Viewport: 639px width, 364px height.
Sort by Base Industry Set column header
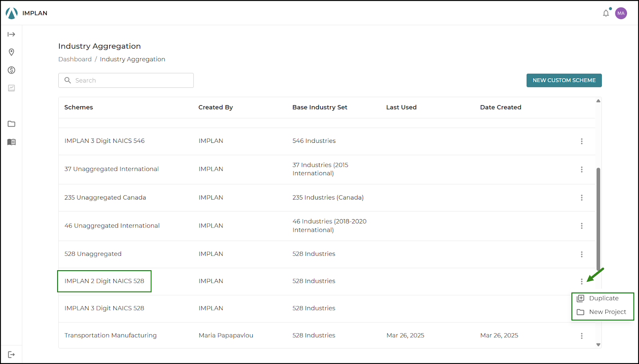pyautogui.click(x=320, y=107)
